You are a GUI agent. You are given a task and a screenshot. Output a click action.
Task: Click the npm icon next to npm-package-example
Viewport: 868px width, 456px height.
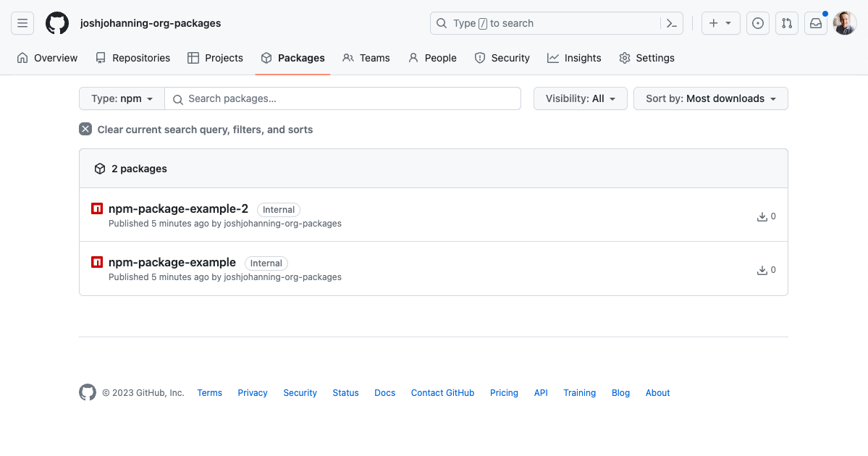(96, 261)
